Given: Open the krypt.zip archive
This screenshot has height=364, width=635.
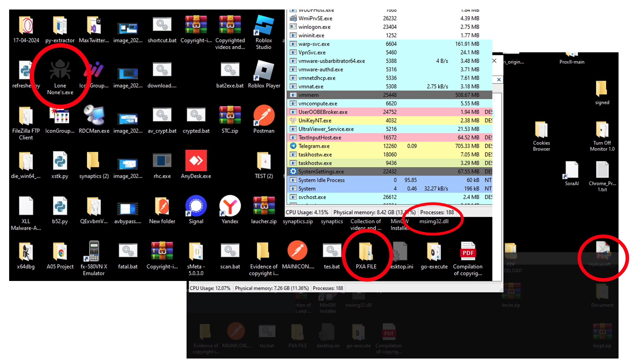Looking at the screenshot, I should (602, 330).
